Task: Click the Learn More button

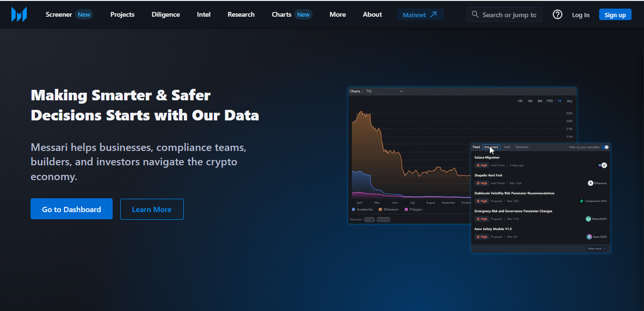Action: click(152, 209)
